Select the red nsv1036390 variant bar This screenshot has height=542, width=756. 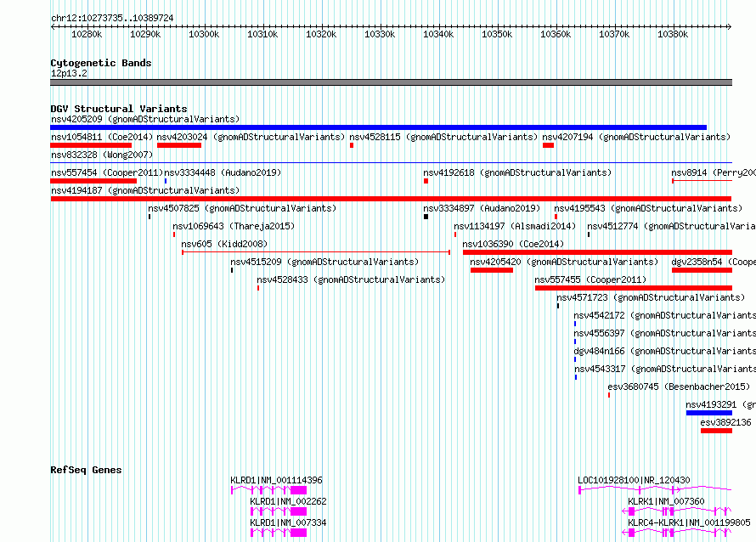point(597,252)
